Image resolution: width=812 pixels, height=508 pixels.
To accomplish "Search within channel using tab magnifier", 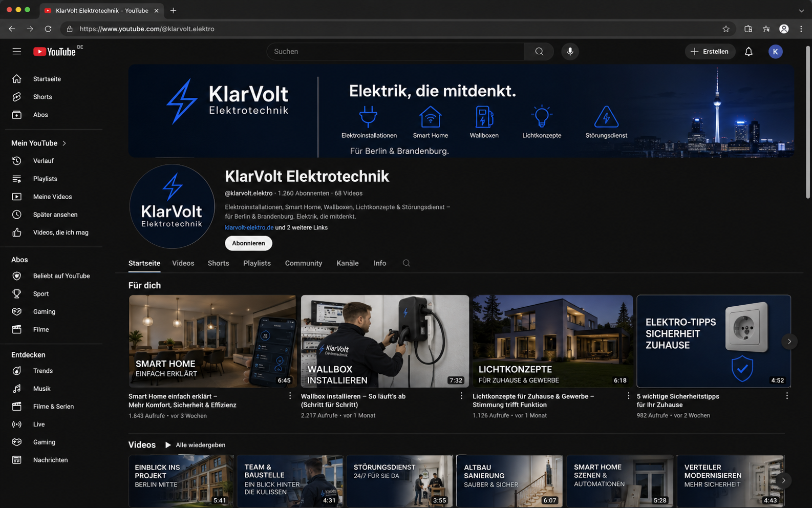I will click(x=406, y=263).
